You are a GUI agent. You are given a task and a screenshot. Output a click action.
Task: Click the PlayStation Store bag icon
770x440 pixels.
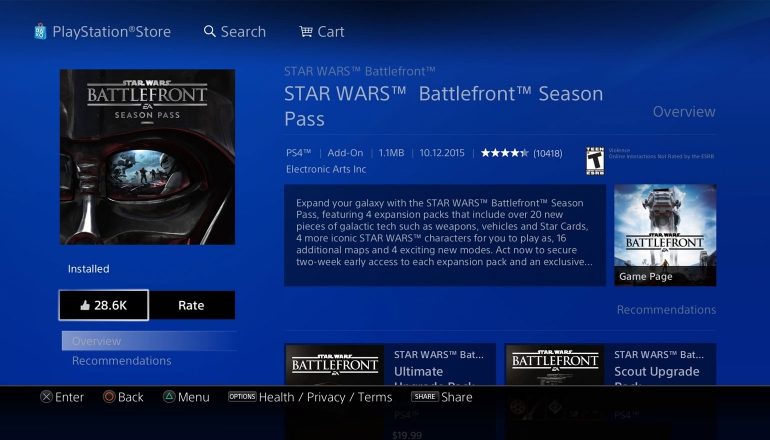[x=39, y=32]
